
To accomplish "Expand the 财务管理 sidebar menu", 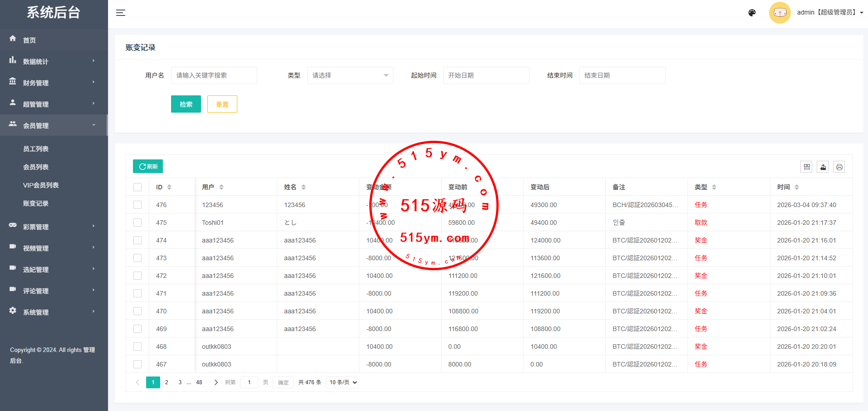I will 54,83.
